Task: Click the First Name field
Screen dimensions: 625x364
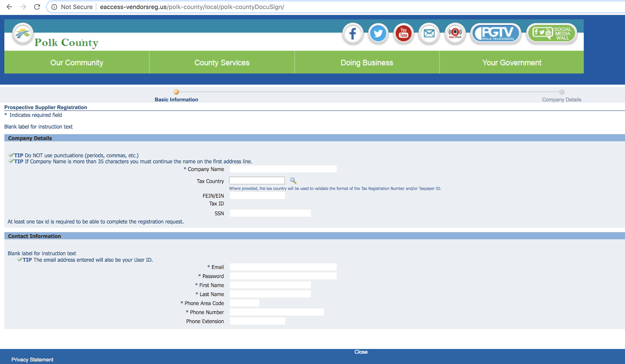Action: 270,285
